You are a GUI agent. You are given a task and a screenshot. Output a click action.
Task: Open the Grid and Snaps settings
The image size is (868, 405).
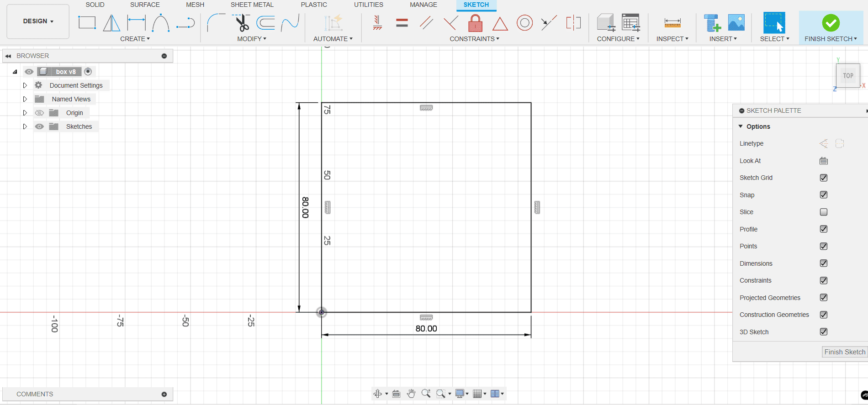pyautogui.click(x=479, y=394)
